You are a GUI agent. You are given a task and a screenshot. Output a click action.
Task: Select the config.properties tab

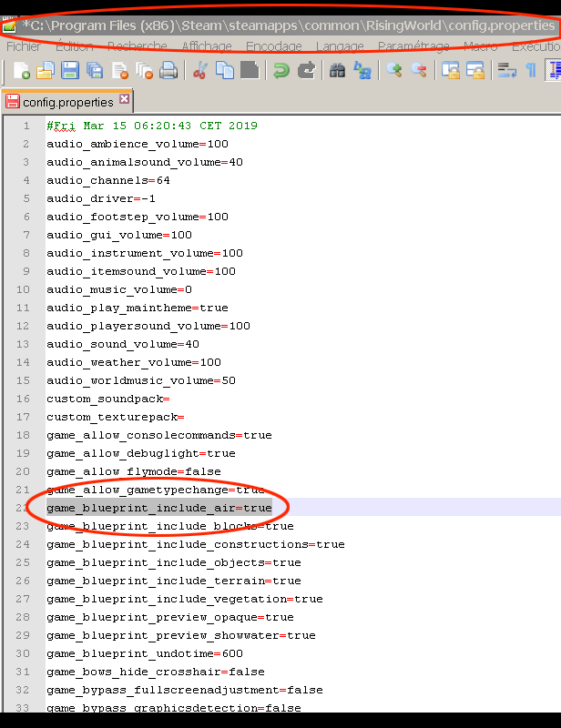click(x=67, y=102)
